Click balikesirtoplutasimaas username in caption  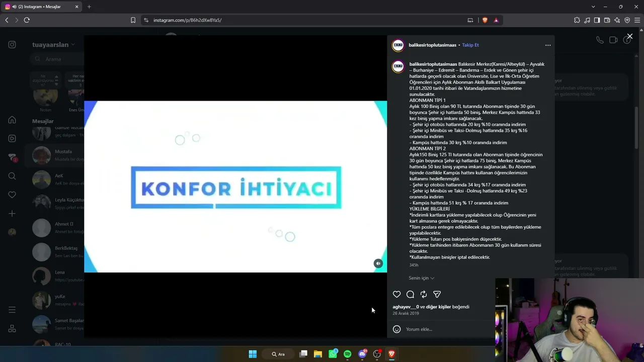coord(433,64)
